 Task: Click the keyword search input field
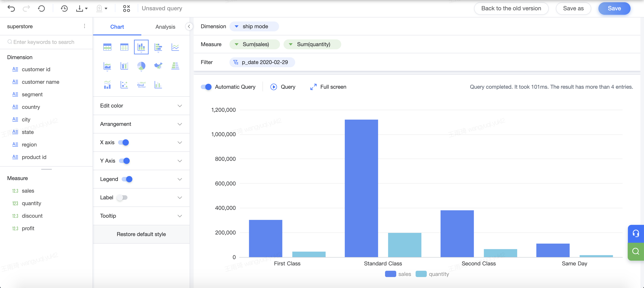46,42
